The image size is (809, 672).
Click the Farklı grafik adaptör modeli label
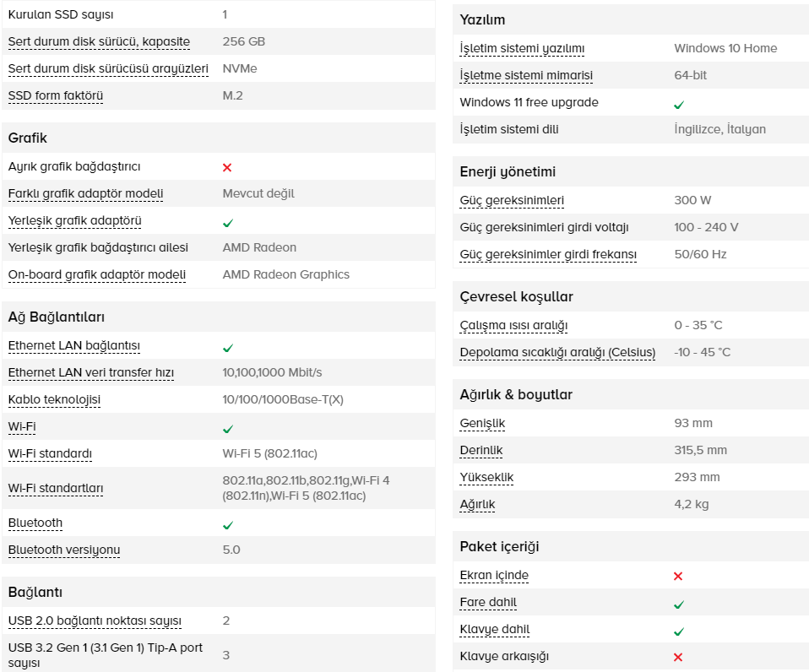85,194
